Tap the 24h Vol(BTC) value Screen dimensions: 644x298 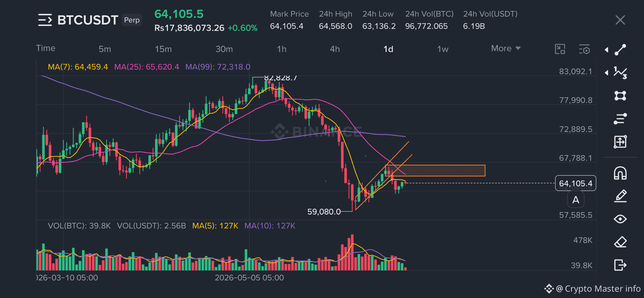(427, 26)
